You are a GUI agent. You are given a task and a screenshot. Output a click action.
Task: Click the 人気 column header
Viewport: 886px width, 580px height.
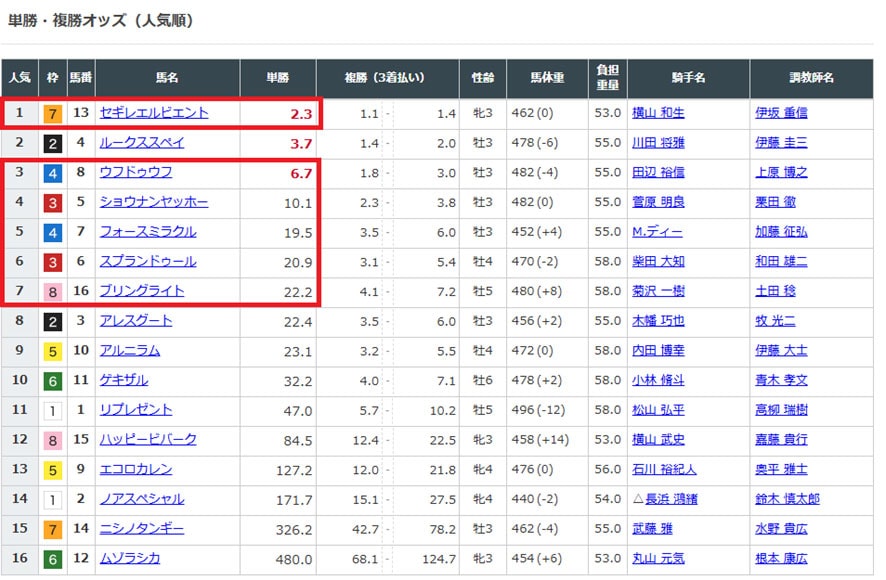click(19, 78)
